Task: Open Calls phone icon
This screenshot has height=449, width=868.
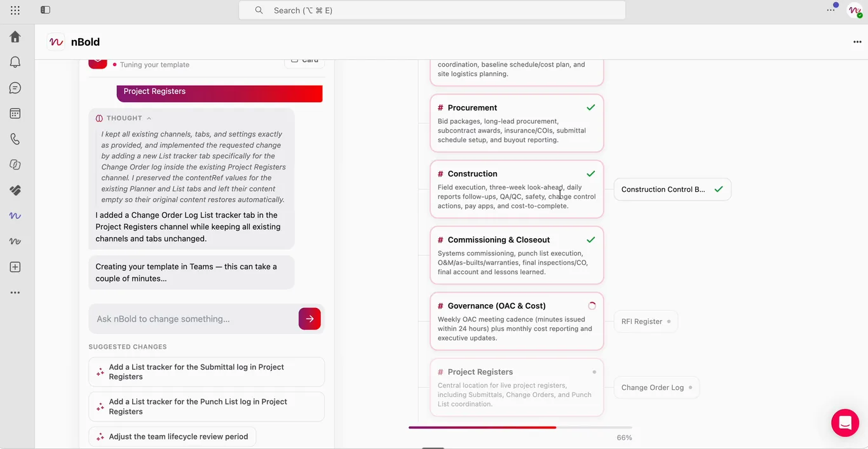Action: pyautogui.click(x=15, y=139)
